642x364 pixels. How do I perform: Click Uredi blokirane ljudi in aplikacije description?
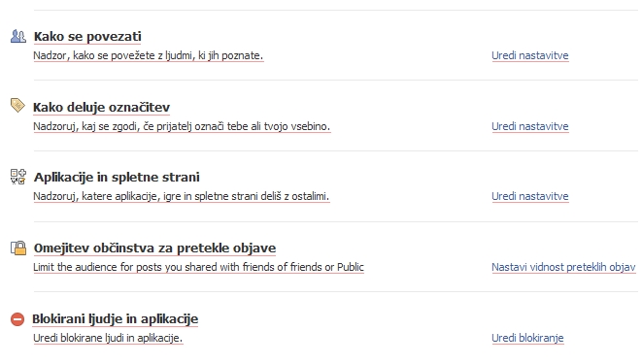(x=108, y=338)
